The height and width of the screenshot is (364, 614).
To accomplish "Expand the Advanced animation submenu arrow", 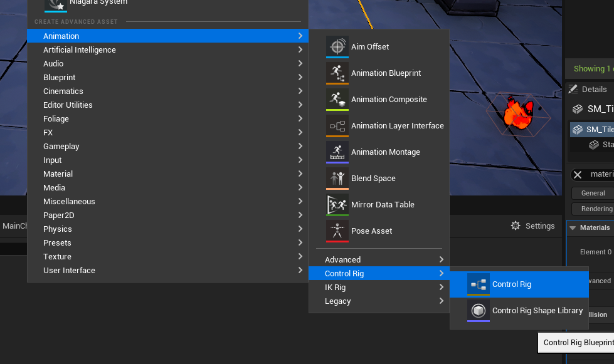I will click(442, 259).
